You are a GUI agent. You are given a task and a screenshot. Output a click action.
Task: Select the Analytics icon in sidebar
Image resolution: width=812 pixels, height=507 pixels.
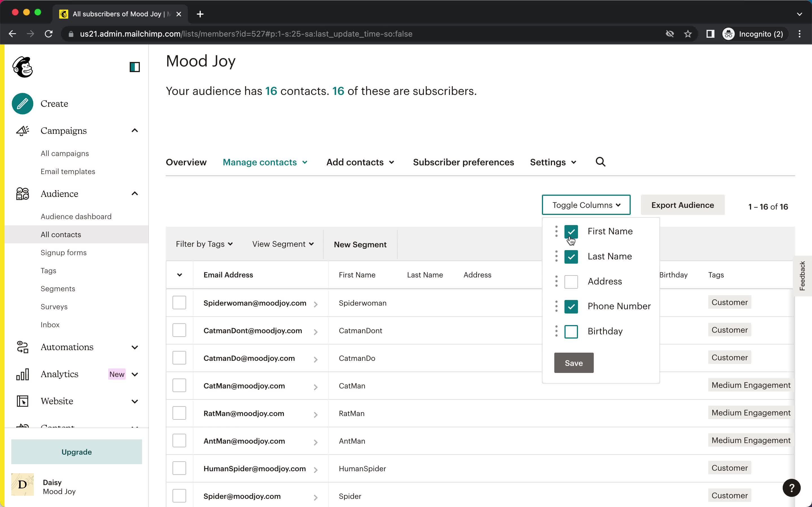pos(22,374)
